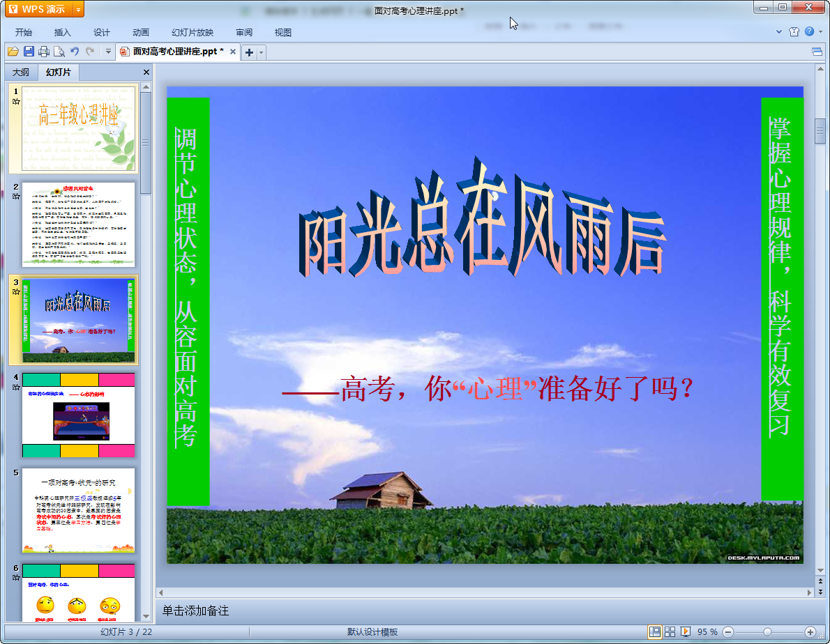Click the red subtitle 高考，你"心理"准备好了吗？
The height and width of the screenshot is (644, 830).
pyautogui.click(x=487, y=389)
